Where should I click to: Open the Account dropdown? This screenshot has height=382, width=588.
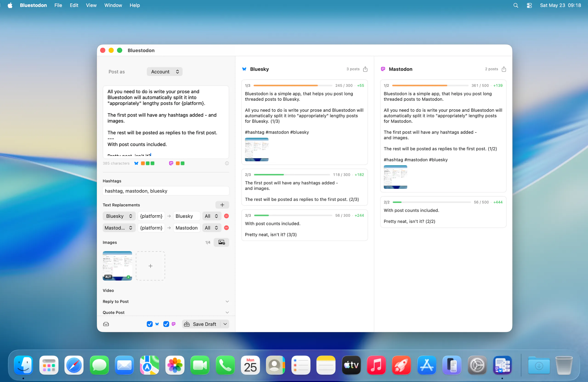[x=164, y=72]
